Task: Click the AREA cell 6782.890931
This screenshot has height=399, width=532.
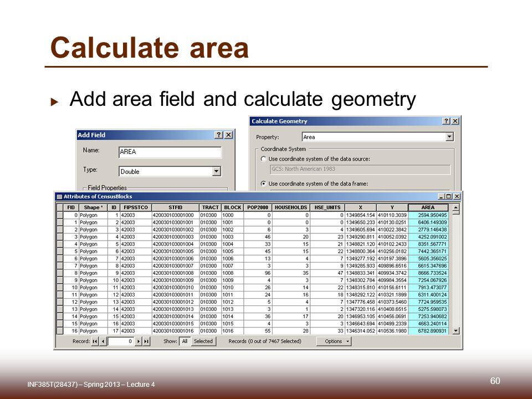Action: coord(428,331)
